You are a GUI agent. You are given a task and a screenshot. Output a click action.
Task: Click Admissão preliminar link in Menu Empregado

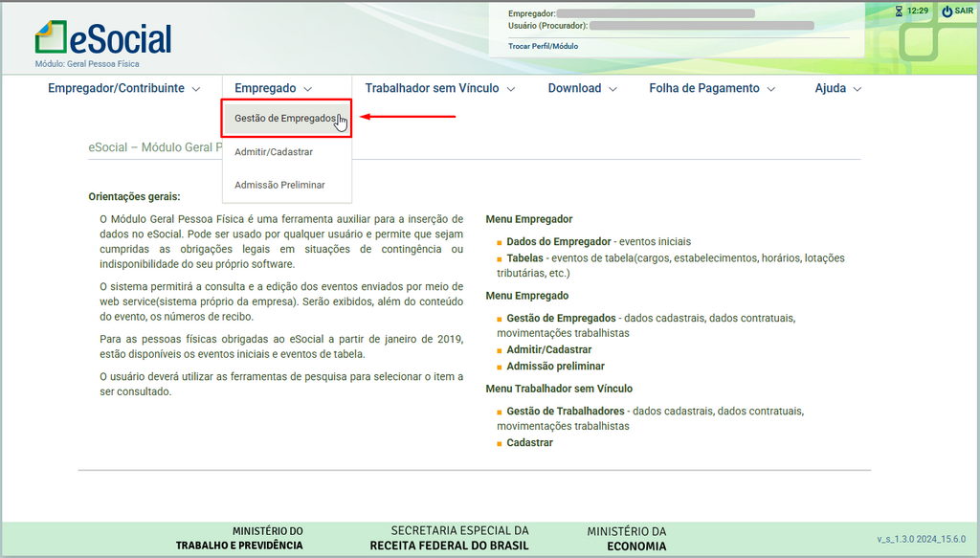coord(555,367)
